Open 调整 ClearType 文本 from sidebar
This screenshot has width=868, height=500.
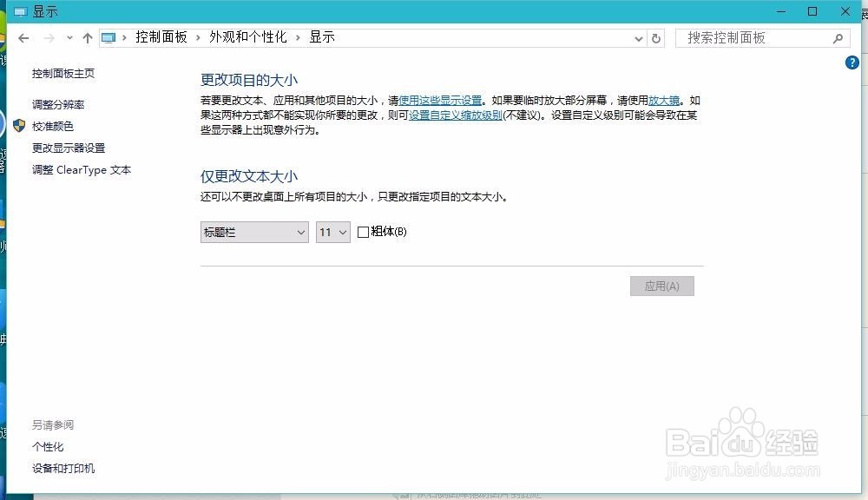tap(82, 170)
